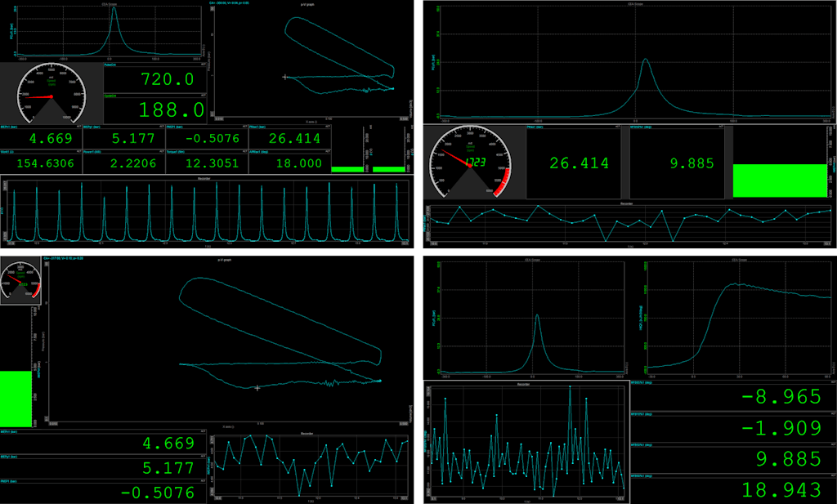The height and width of the screenshot is (504, 837).
Task: Click the cross cursor on the small p-V graph
Action: coord(284,78)
